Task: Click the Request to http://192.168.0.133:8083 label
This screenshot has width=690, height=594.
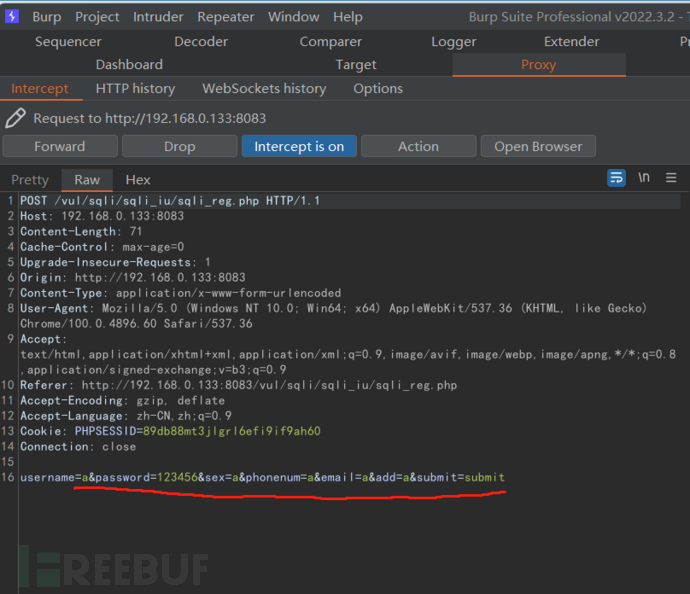Action: click(x=150, y=118)
